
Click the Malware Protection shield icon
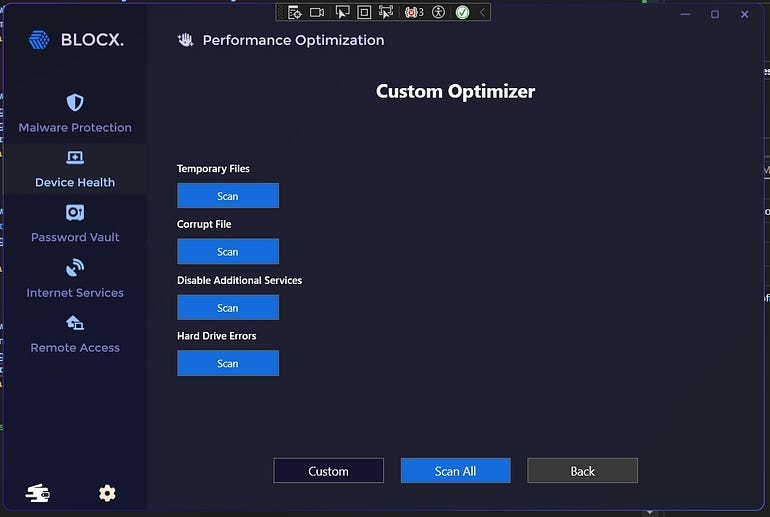pyautogui.click(x=75, y=103)
